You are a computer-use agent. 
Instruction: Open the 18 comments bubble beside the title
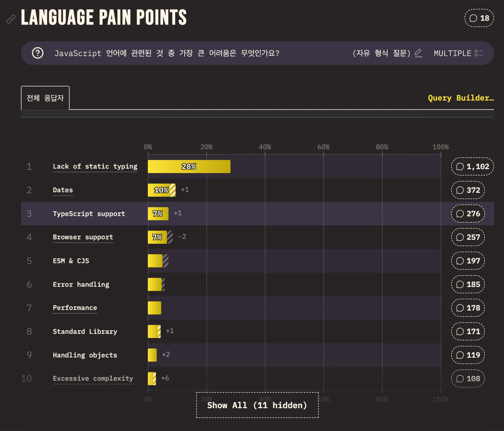coord(479,18)
